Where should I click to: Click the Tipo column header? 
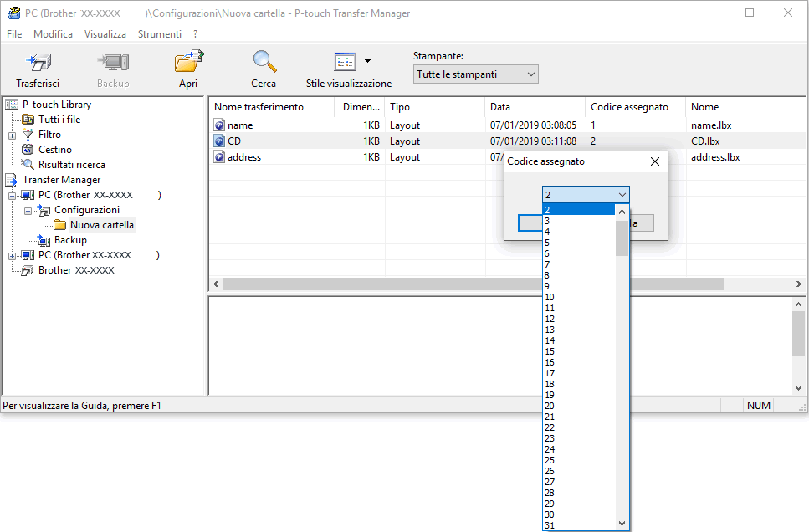435,107
